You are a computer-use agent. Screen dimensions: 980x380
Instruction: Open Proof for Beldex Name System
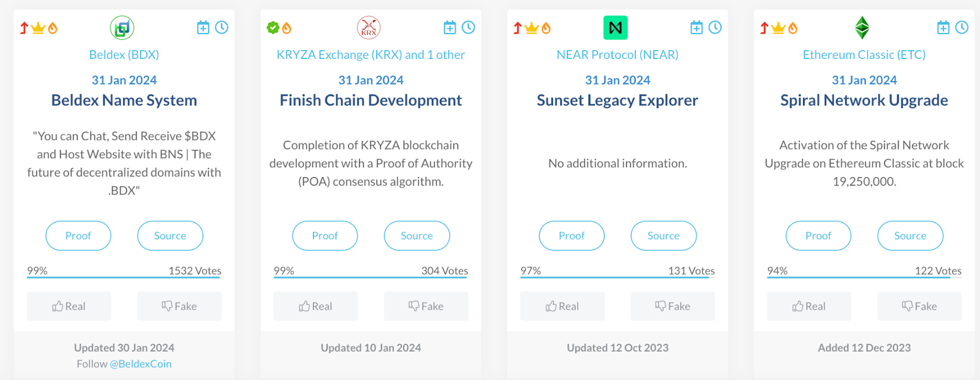[x=78, y=235]
